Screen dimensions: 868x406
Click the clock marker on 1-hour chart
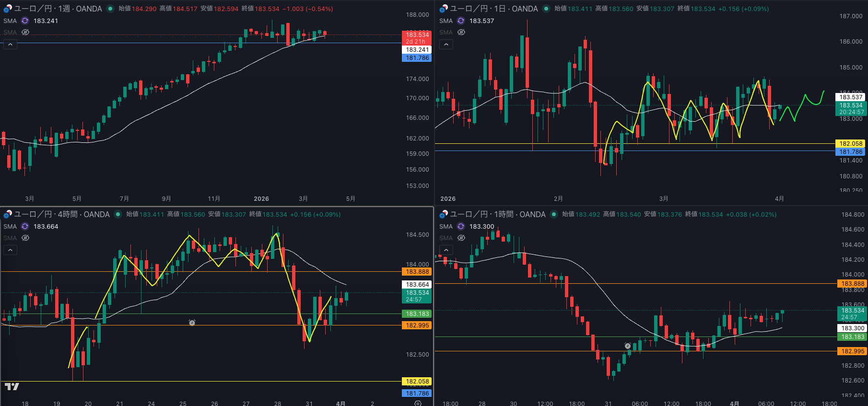(x=628, y=346)
